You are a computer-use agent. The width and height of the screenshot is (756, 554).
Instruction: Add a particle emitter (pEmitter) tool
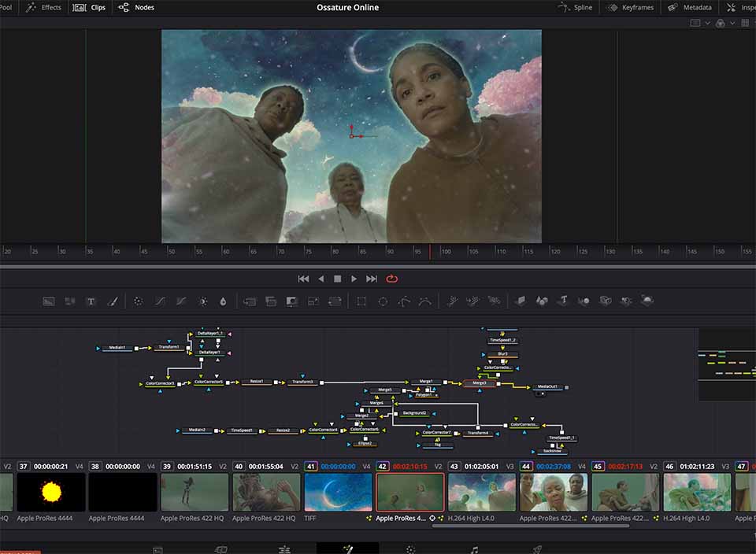(452, 301)
